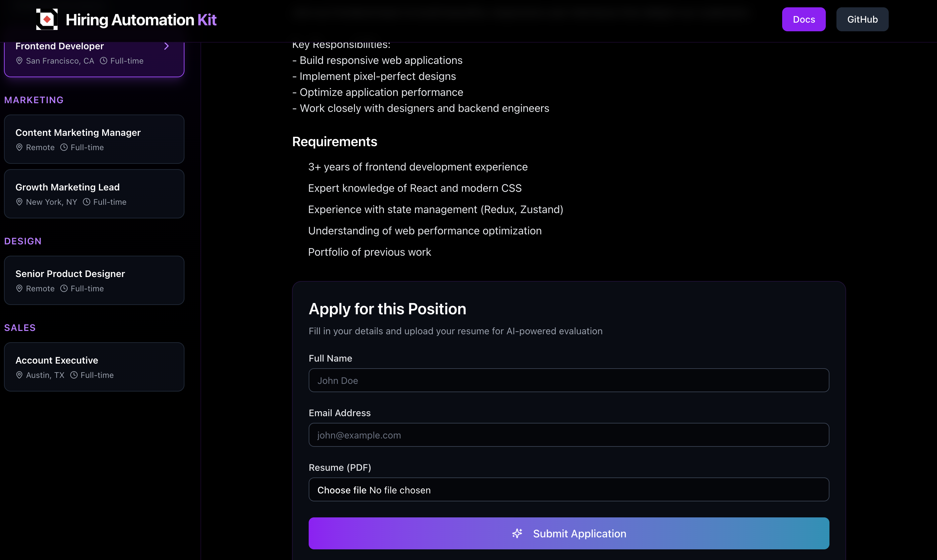Open the GitHub repository
Image resolution: width=937 pixels, height=560 pixels.
click(x=862, y=19)
